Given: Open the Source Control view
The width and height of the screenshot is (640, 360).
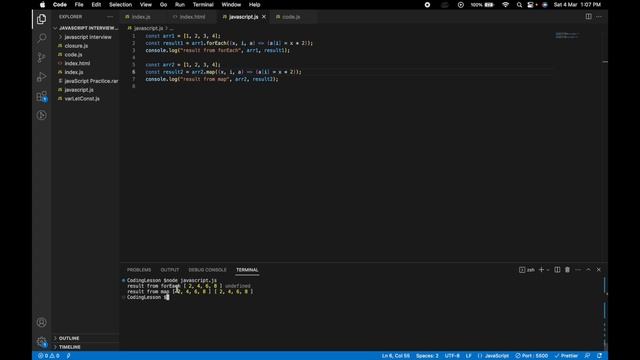Looking at the screenshot, I should pos(41,57).
